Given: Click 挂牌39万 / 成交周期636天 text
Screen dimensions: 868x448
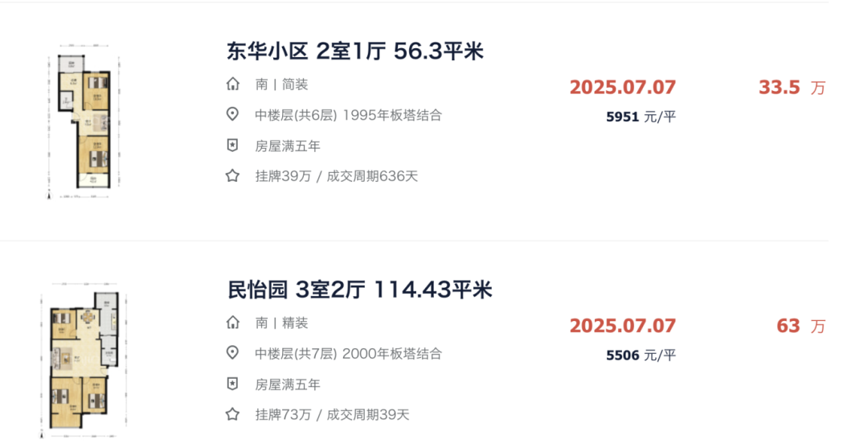Looking at the screenshot, I should pyautogui.click(x=337, y=176).
